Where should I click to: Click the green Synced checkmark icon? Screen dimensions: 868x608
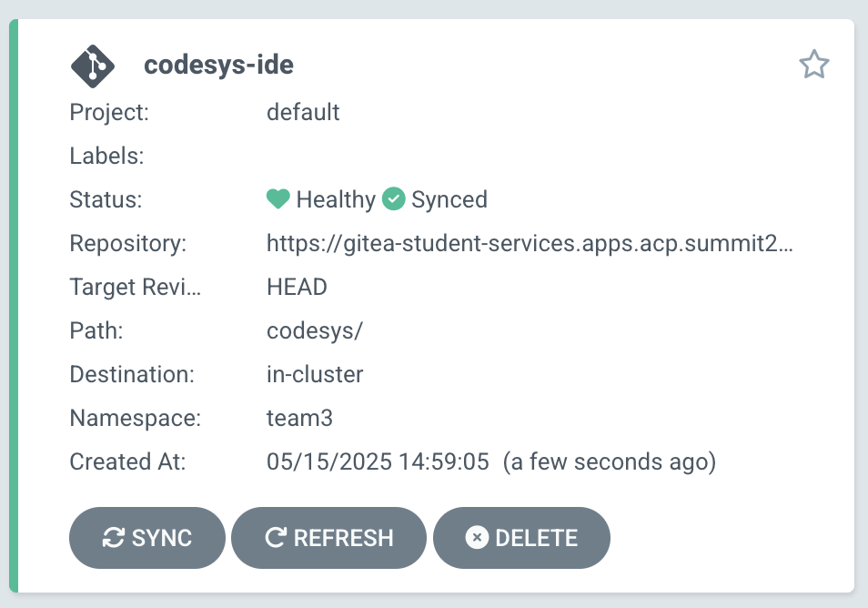pos(394,199)
